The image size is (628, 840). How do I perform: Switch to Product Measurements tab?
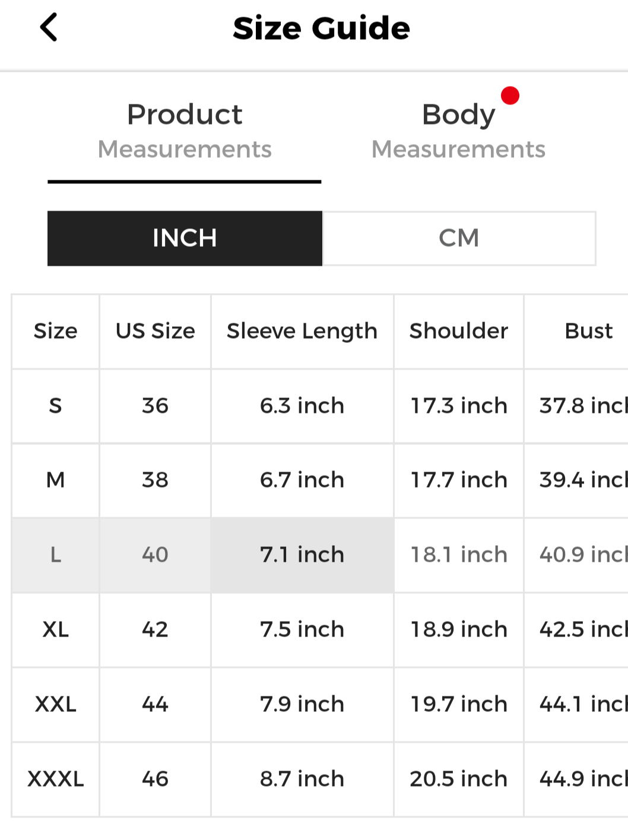click(x=185, y=131)
